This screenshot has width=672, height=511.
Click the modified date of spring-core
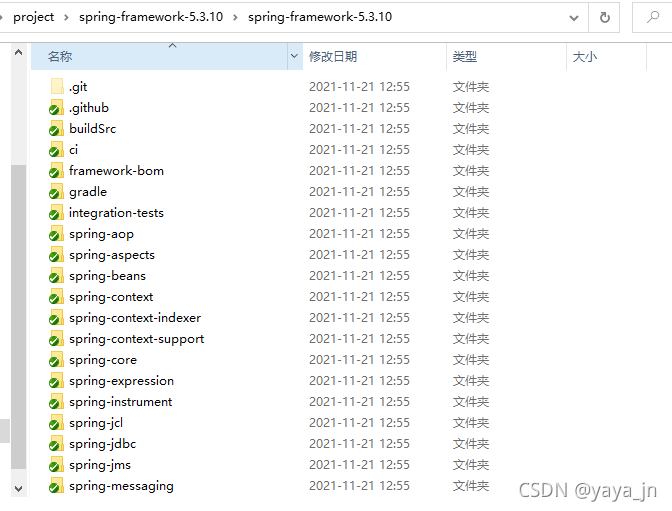coord(359,360)
